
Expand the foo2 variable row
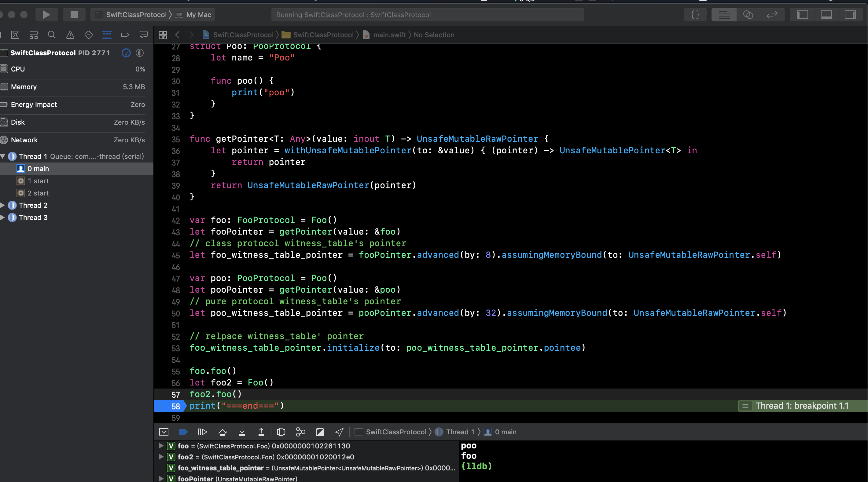pyautogui.click(x=161, y=457)
